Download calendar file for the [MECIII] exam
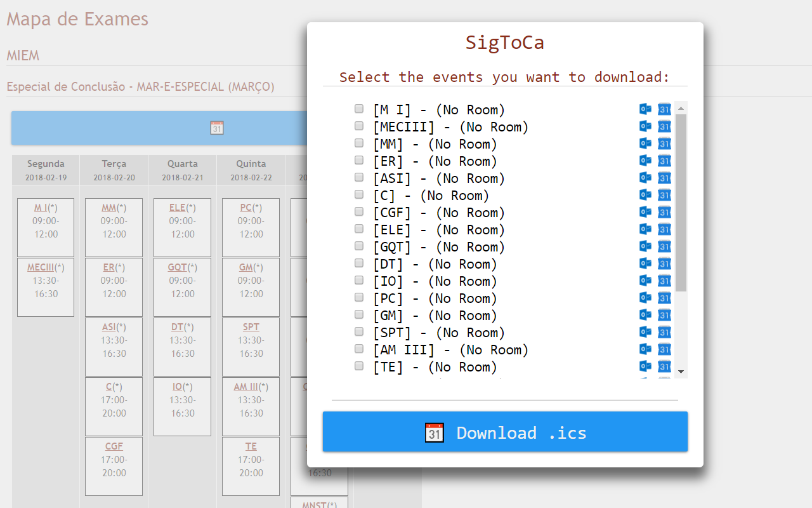Screen dimensions: 812x508 pos(664,126)
